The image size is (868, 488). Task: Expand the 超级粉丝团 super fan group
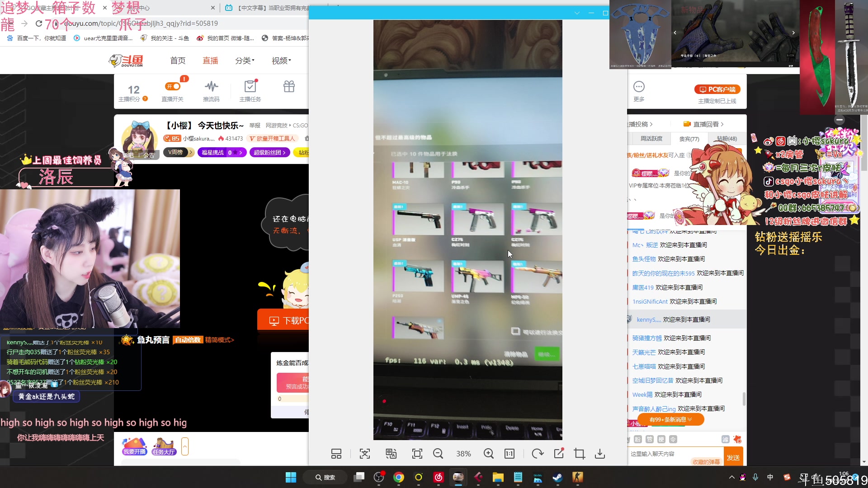[269, 152]
